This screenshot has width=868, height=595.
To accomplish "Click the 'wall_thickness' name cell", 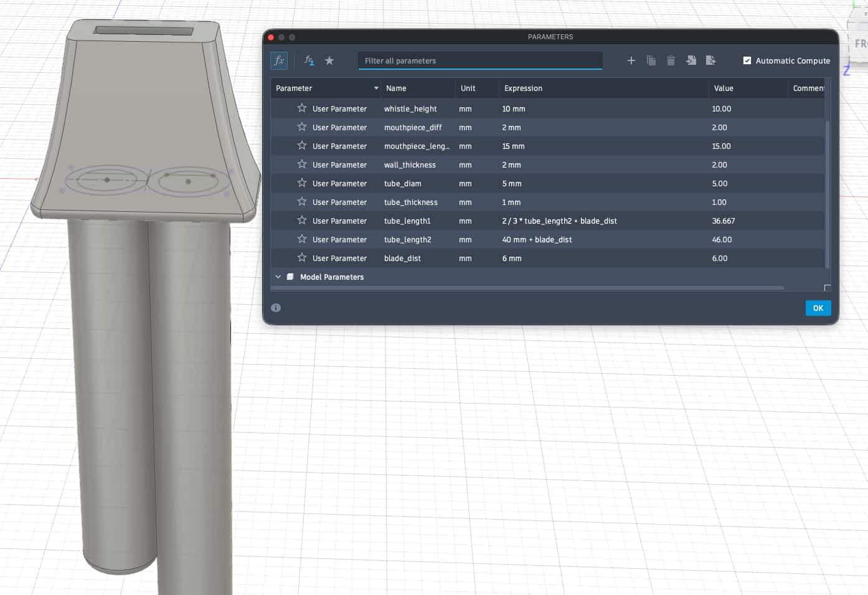I will coord(410,165).
